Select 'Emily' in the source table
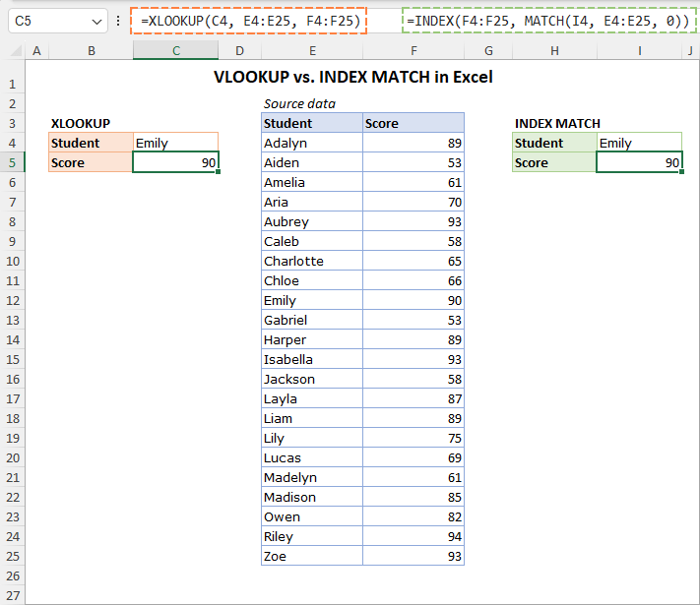The width and height of the screenshot is (700, 605). pos(312,300)
